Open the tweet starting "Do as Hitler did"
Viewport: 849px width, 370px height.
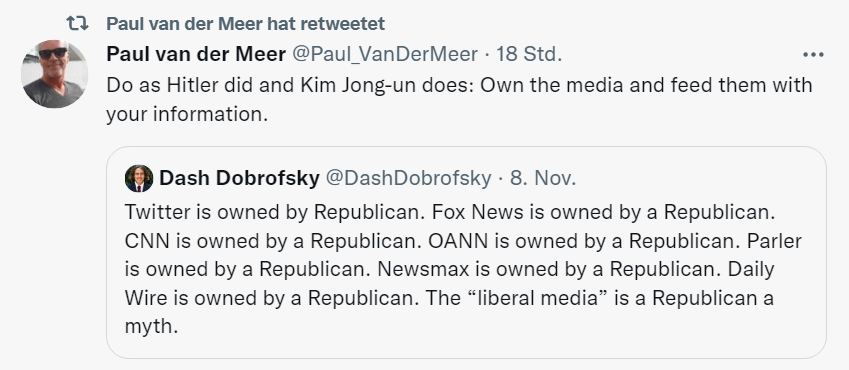pos(459,100)
